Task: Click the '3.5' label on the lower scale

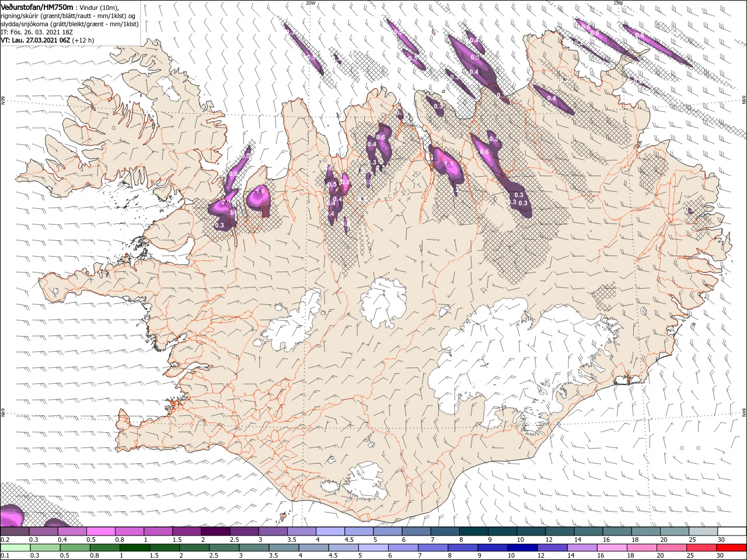Action: pyautogui.click(x=274, y=555)
